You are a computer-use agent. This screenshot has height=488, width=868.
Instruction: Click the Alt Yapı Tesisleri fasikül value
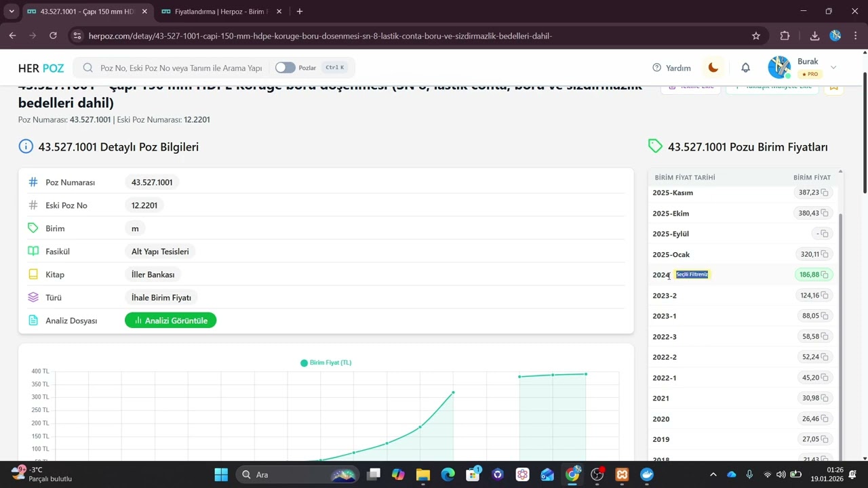[160, 251]
